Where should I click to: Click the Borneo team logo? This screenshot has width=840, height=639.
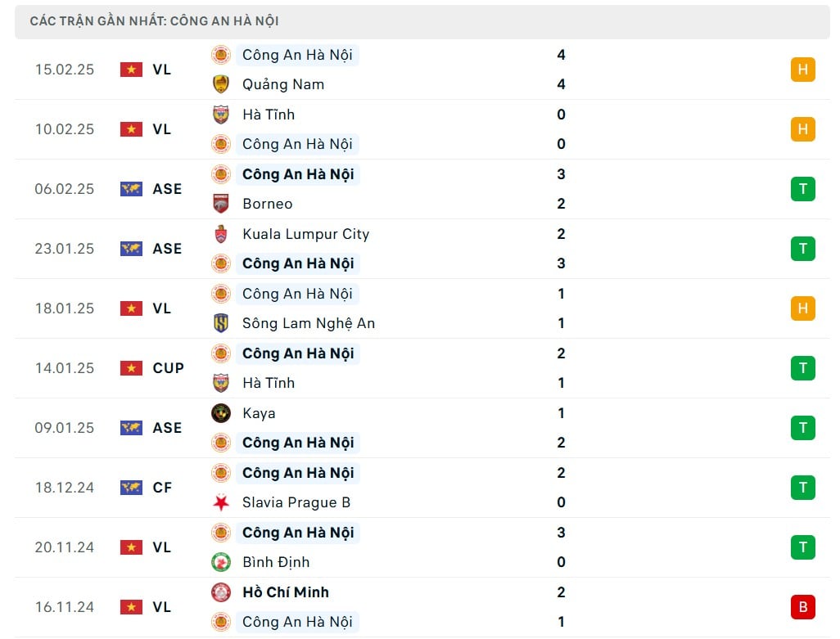point(221,204)
